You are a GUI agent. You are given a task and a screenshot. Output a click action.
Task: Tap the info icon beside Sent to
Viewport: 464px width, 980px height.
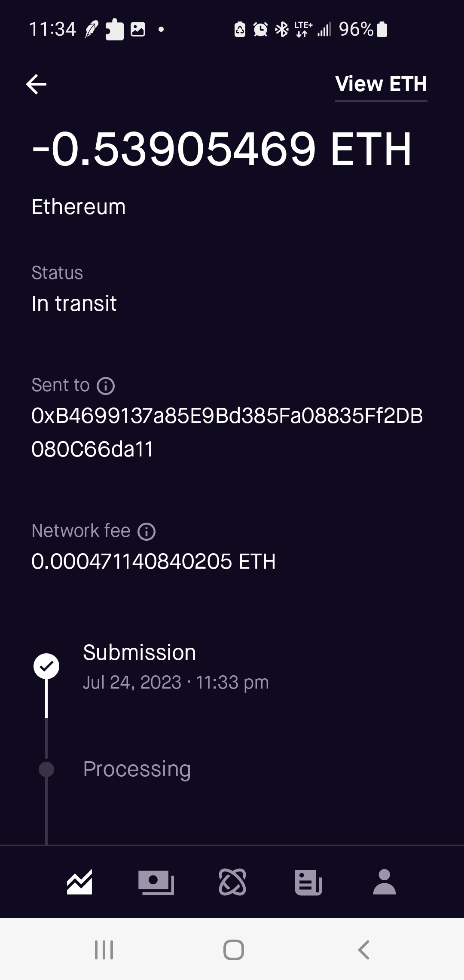(x=106, y=386)
